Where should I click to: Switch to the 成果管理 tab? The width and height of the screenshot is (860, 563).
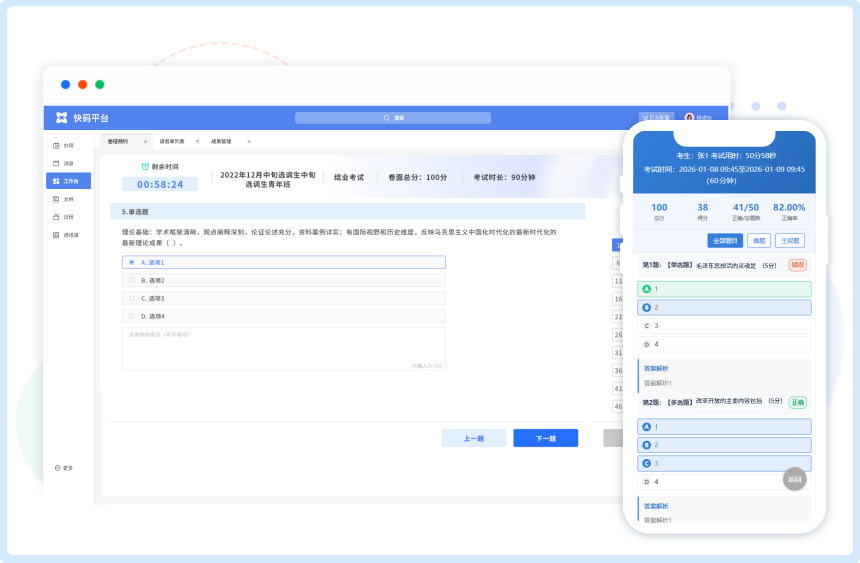[x=220, y=141]
